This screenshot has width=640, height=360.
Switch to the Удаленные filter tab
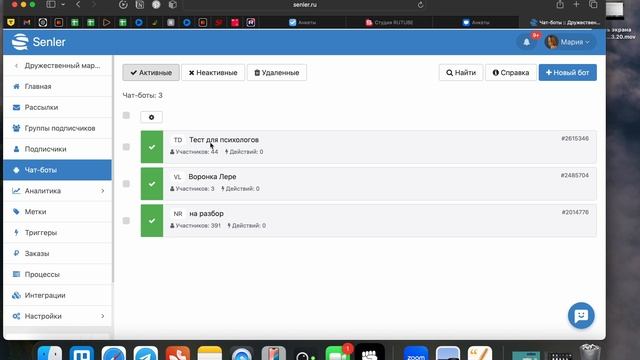tap(277, 73)
